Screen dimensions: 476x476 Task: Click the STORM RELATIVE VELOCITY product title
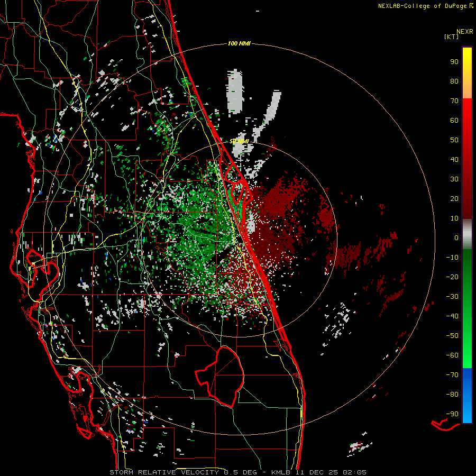click(164, 472)
